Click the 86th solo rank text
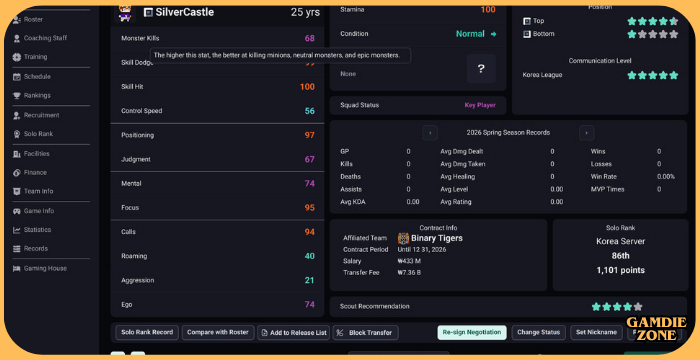This screenshot has height=360, width=700. (x=621, y=256)
